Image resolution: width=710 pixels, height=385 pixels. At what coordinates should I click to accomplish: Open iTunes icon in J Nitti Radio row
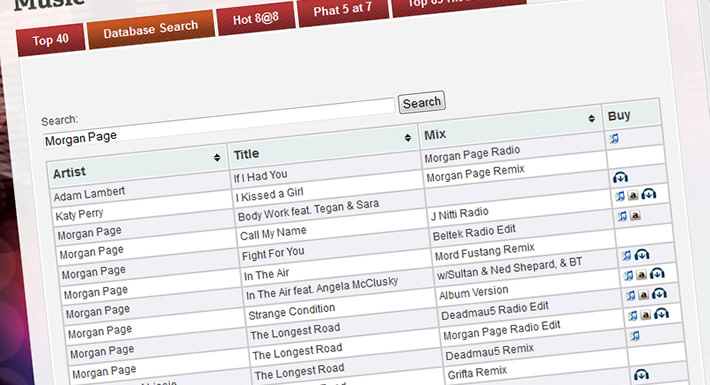pyautogui.click(x=620, y=196)
